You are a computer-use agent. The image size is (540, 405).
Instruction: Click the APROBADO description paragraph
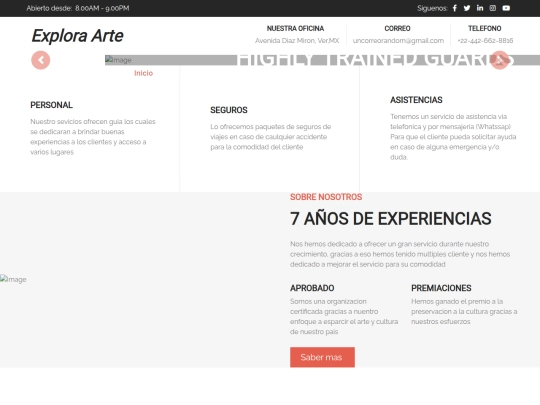click(x=344, y=316)
